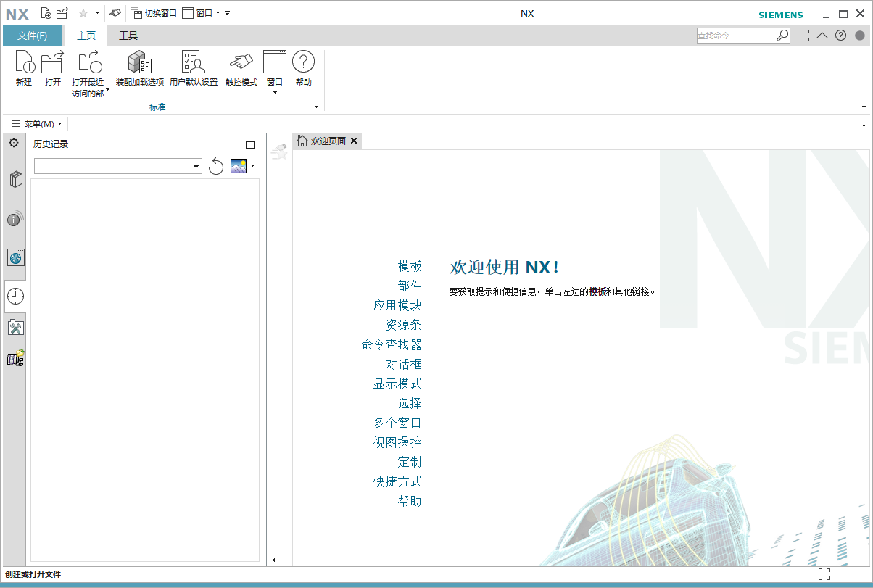Click the 窗口 window icon in ribbon
873x588 pixels.
pyautogui.click(x=275, y=62)
